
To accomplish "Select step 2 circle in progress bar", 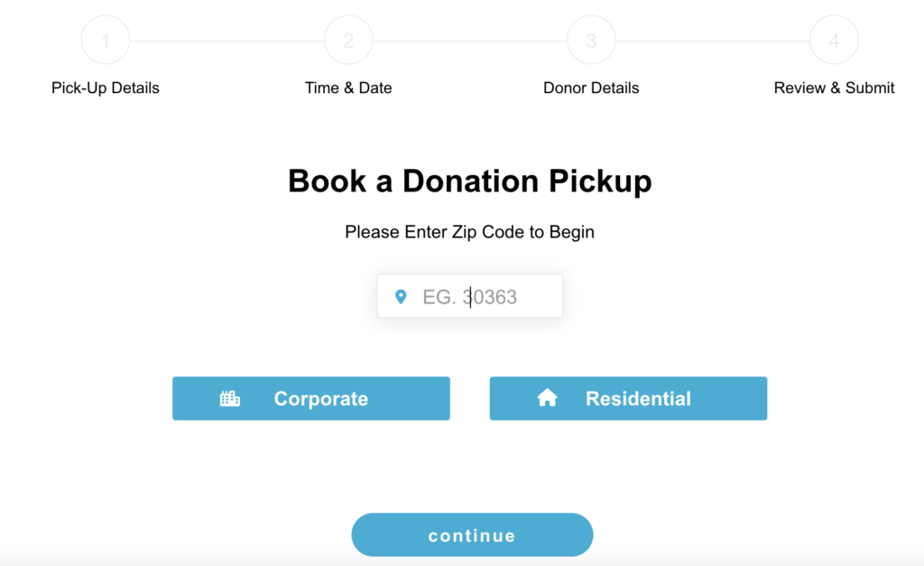I will tap(348, 40).
